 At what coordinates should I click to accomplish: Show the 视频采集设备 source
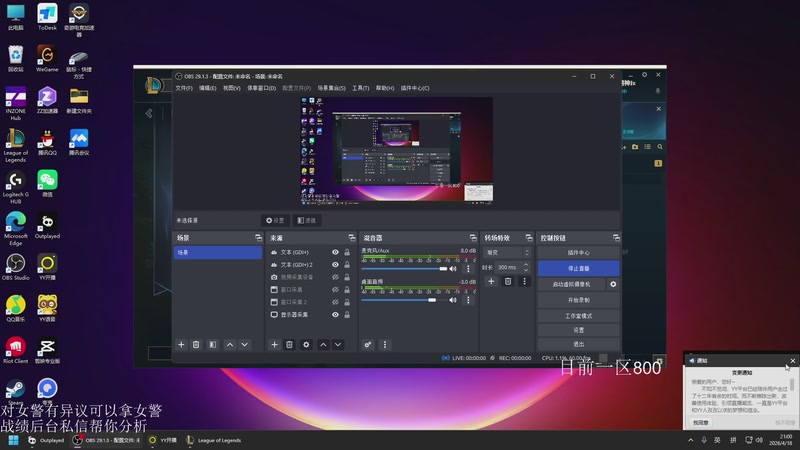pos(335,277)
